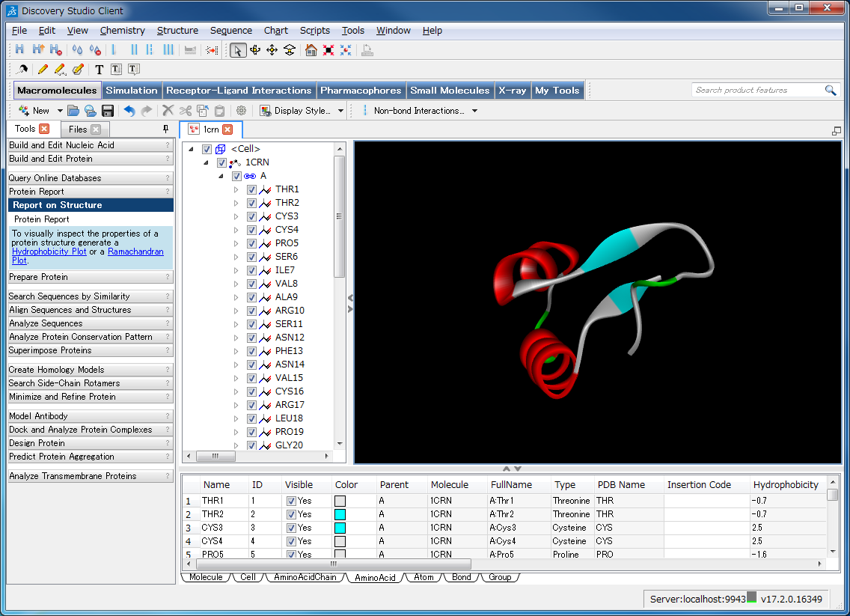The height and width of the screenshot is (616, 850).
Task: Choose the Select arrow tool
Action: pyautogui.click(x=237, y=50)
